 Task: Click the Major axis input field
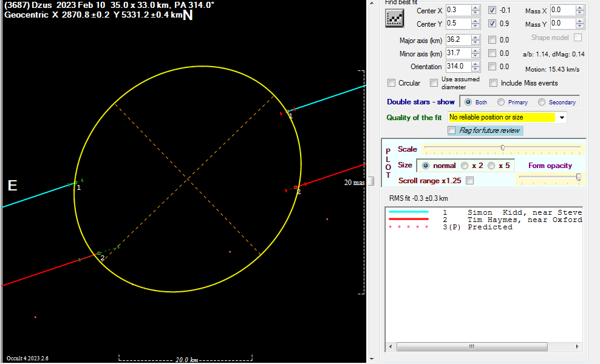457,40
